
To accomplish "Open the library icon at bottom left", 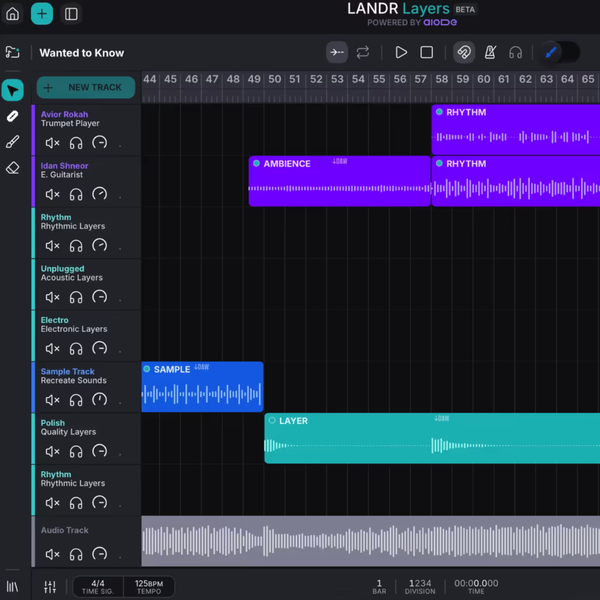I will [12, 587].
